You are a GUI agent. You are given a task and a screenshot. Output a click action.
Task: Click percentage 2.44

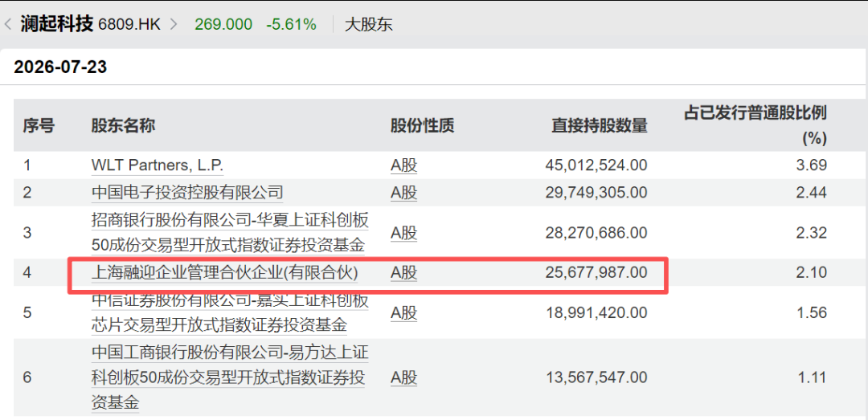812,193
